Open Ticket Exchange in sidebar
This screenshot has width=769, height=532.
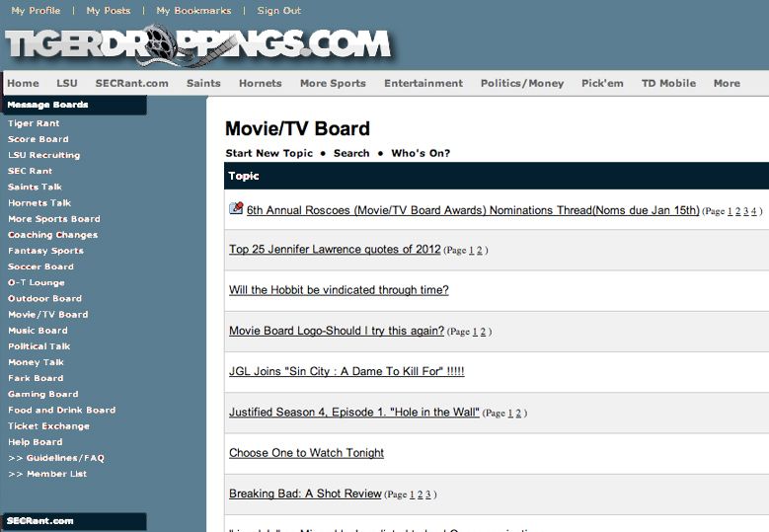pyautogui.click(x=48, y=426)
